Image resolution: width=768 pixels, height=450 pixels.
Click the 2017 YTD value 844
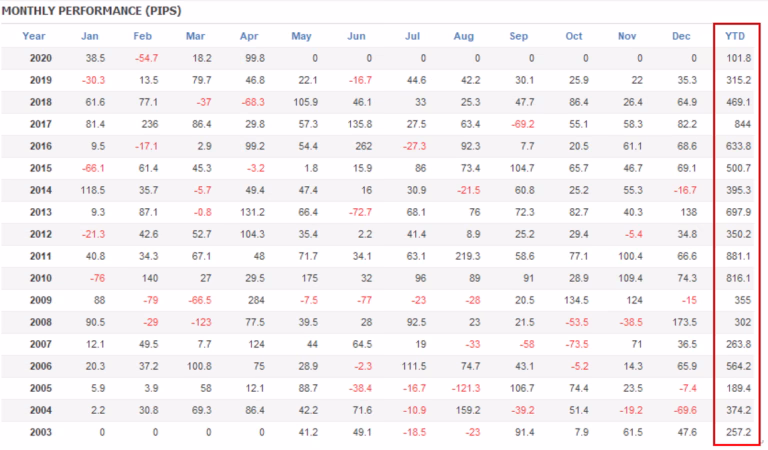pyautogui.click(x=741, y=123)
